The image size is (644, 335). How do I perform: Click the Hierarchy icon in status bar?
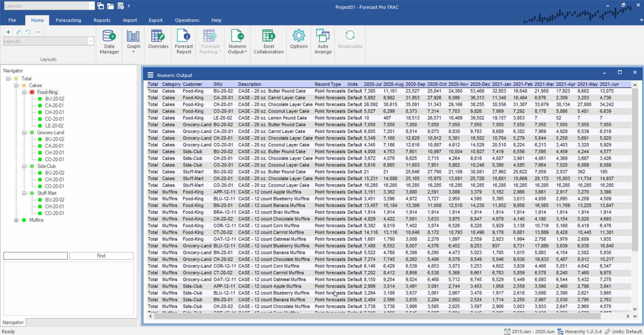point(560,332)
